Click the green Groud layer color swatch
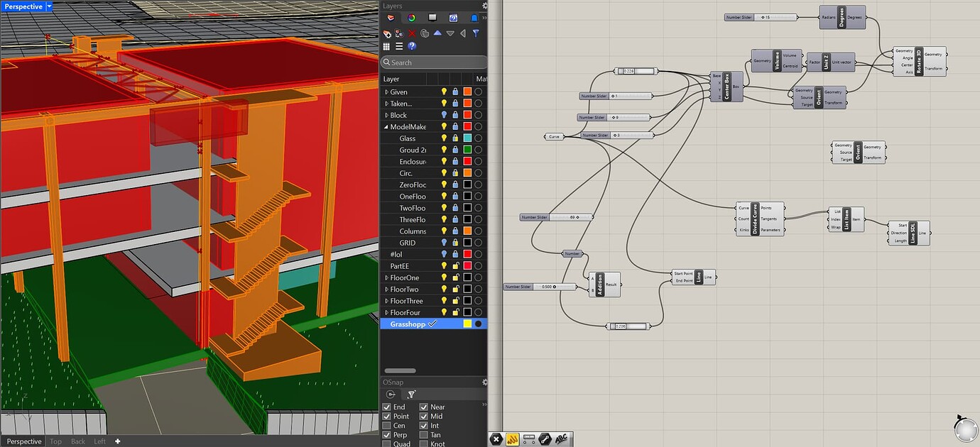The height and width of the screenshot is (447, 980). pyautogui.click(x=467, y=150)
